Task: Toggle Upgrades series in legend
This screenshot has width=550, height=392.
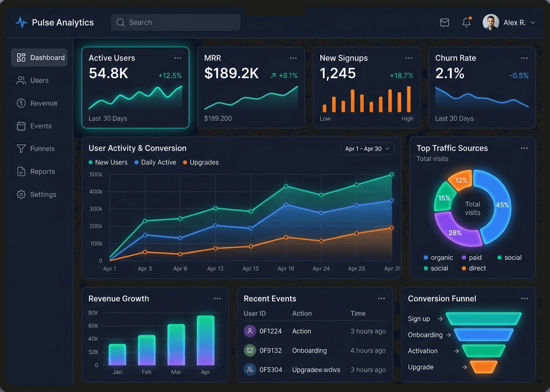Action: [x=201, y=162]
